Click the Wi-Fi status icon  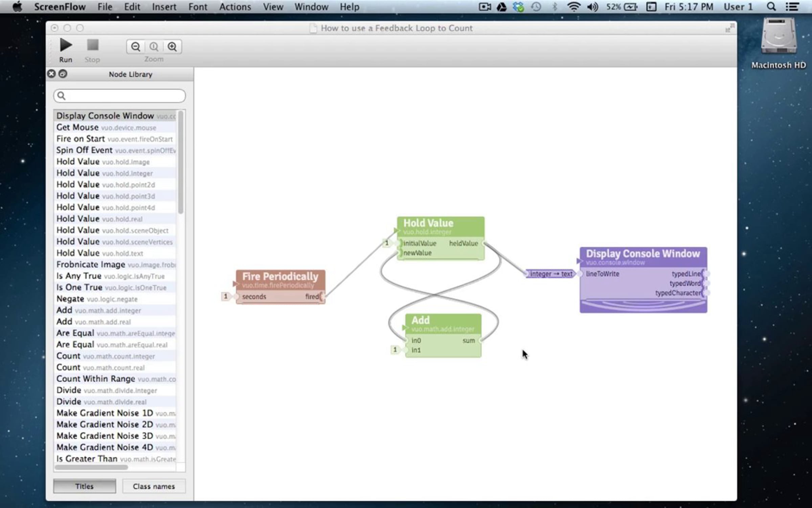573,7
